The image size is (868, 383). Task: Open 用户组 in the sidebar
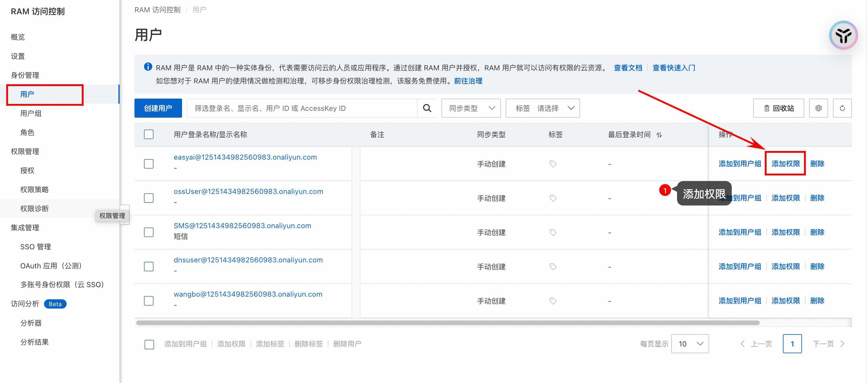pyautogui.click(x=31, y=113)
